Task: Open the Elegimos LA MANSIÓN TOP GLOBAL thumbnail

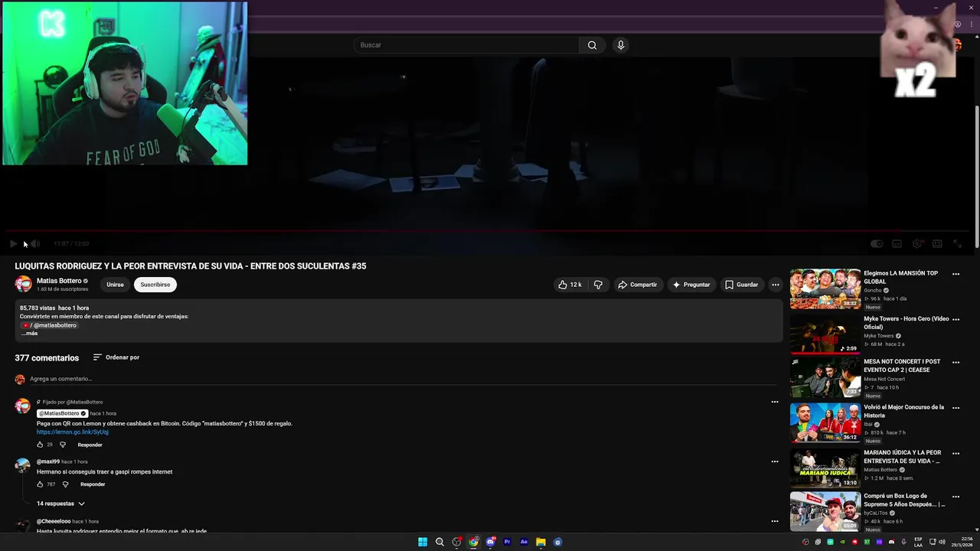Action: [x=825, y=289]
